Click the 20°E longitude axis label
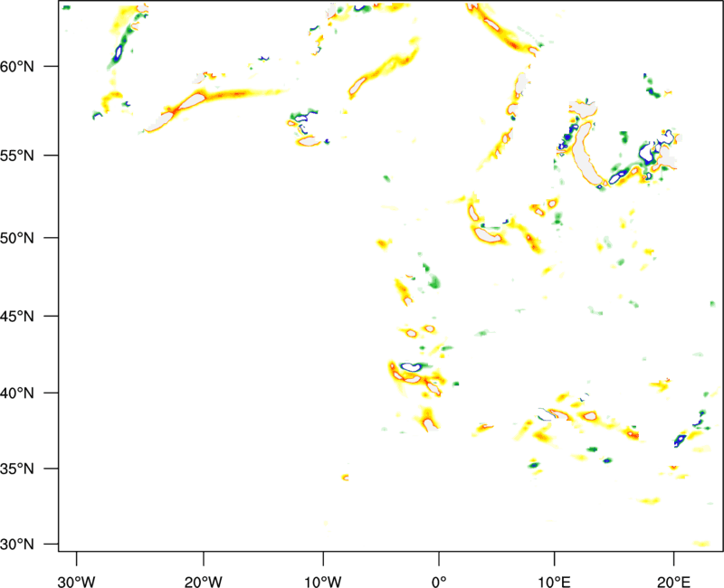 pos(673,582)
